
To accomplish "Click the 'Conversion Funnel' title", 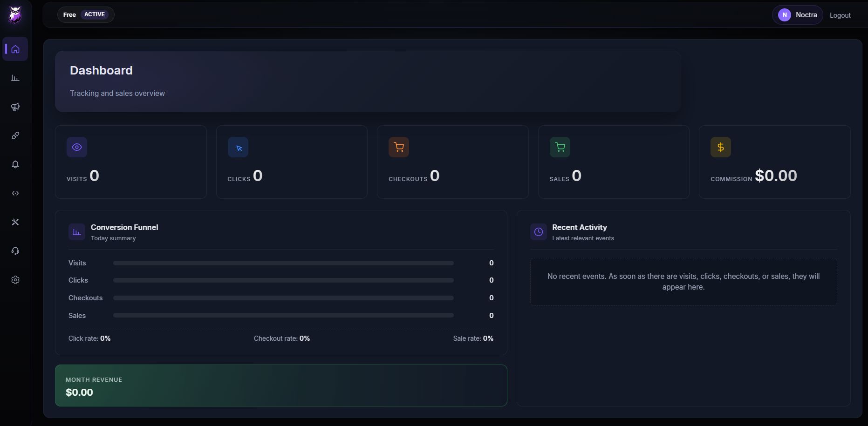I will click(124, 227).
